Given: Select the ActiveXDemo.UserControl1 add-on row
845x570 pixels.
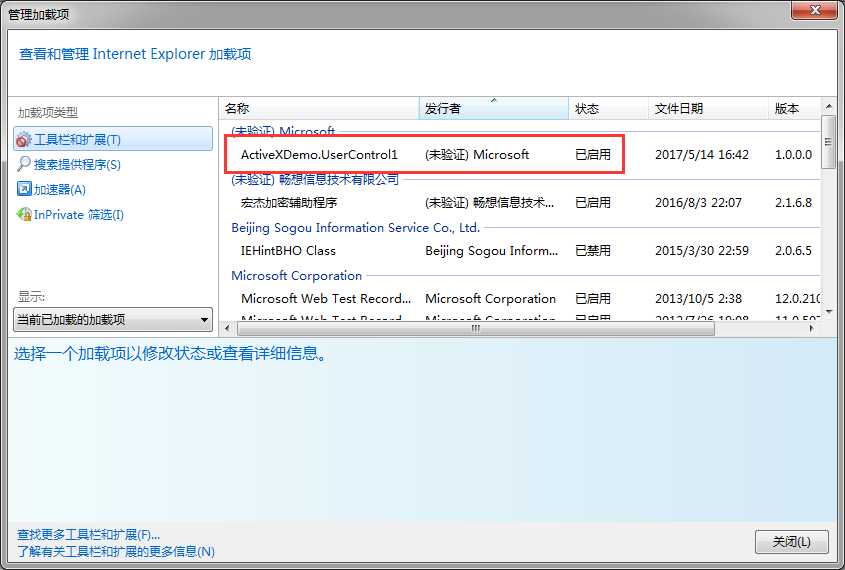Looking at the screenshot, I should (x=520, y=155).
